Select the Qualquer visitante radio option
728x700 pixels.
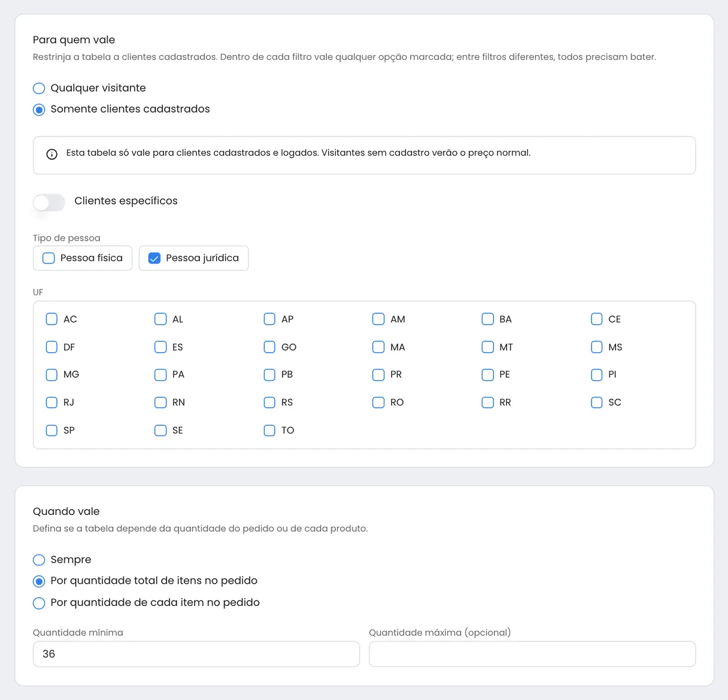click(x=39, y=89)
